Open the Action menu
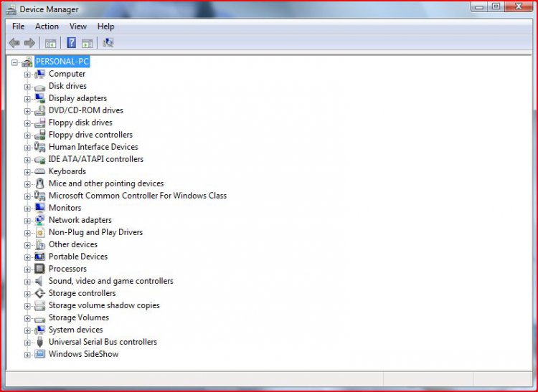 [47, 27]
